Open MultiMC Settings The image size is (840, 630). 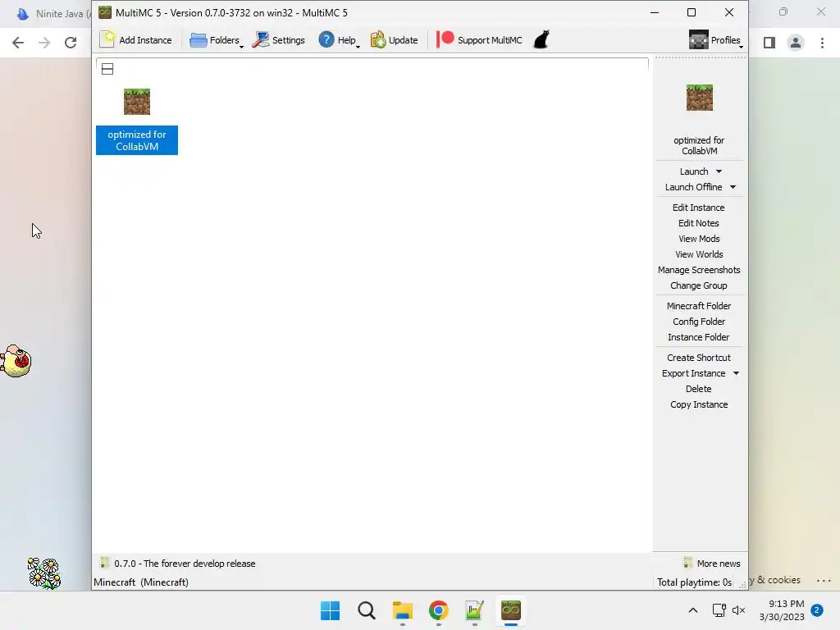tap(279, 39)
